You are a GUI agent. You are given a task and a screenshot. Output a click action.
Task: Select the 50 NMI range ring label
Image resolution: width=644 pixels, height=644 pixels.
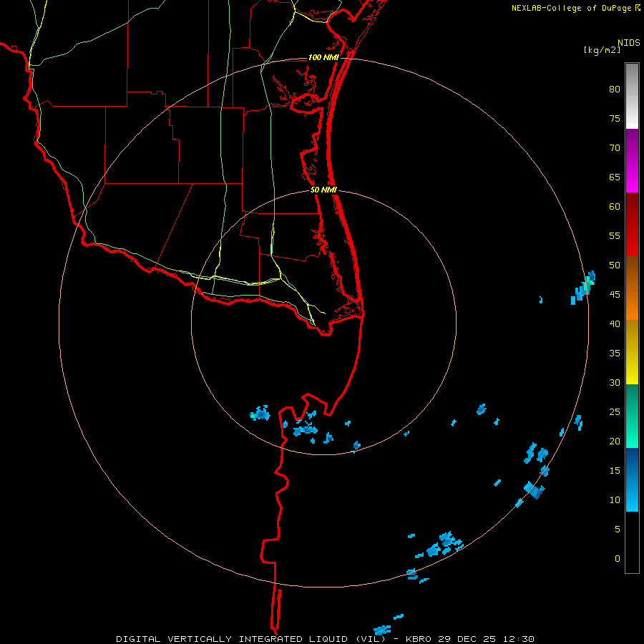tap(323, 190)
